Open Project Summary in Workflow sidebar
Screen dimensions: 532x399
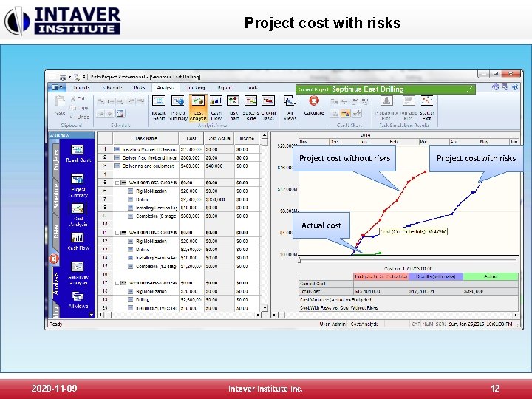tap(78, 185)
